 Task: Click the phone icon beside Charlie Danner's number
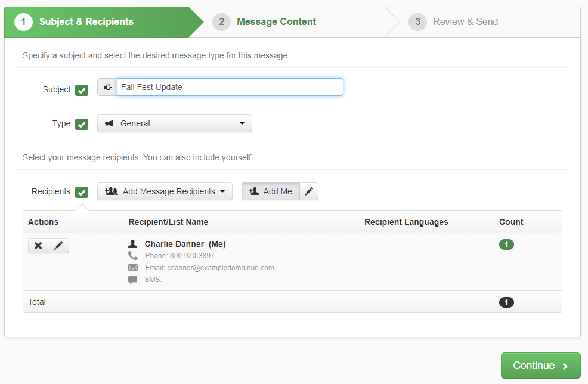[x=134, y=255]
